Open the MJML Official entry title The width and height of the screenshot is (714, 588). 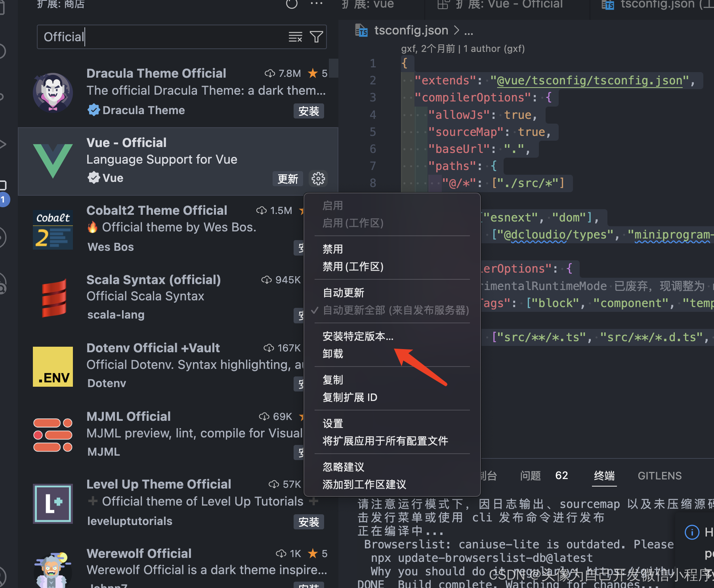pyautogui.click(x=128, y=416)
